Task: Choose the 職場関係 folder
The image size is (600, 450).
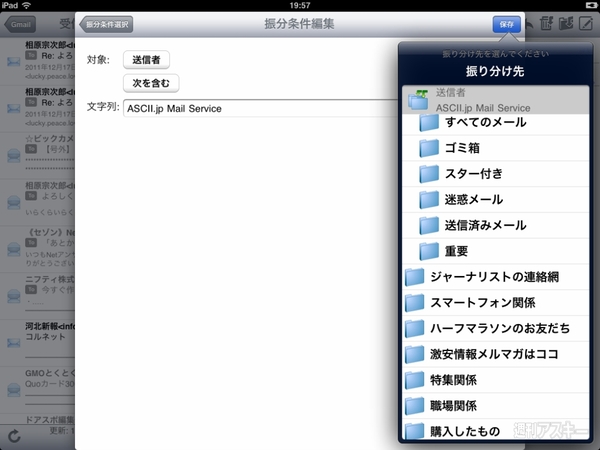Action: 496,406
